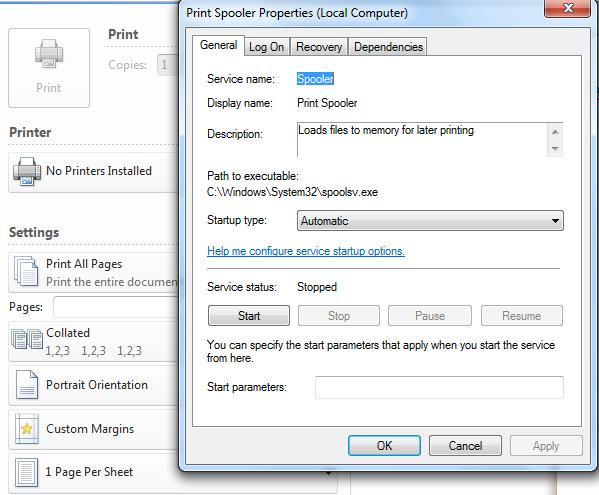Open the Custom Margins setting

click(x=94, y=429)
